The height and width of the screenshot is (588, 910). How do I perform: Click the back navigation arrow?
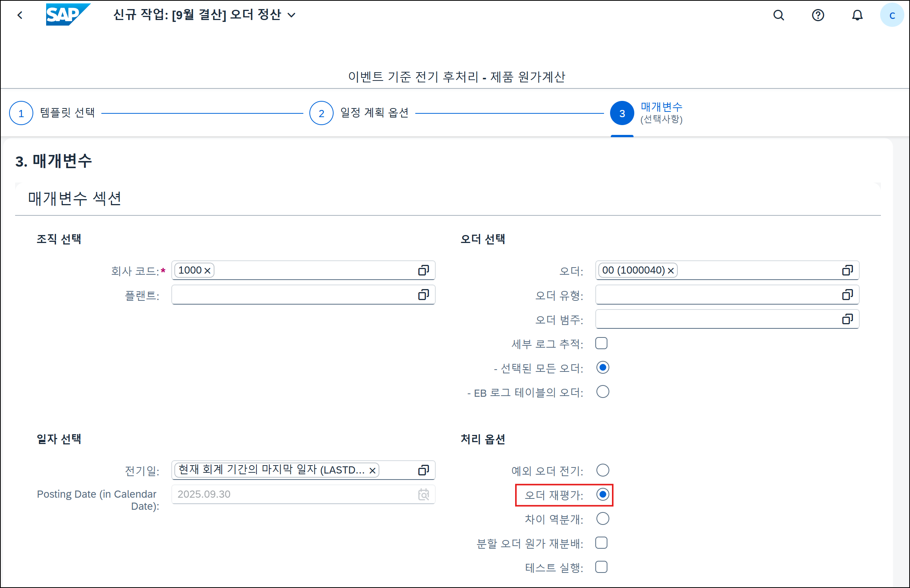click(x=20, y=15)
